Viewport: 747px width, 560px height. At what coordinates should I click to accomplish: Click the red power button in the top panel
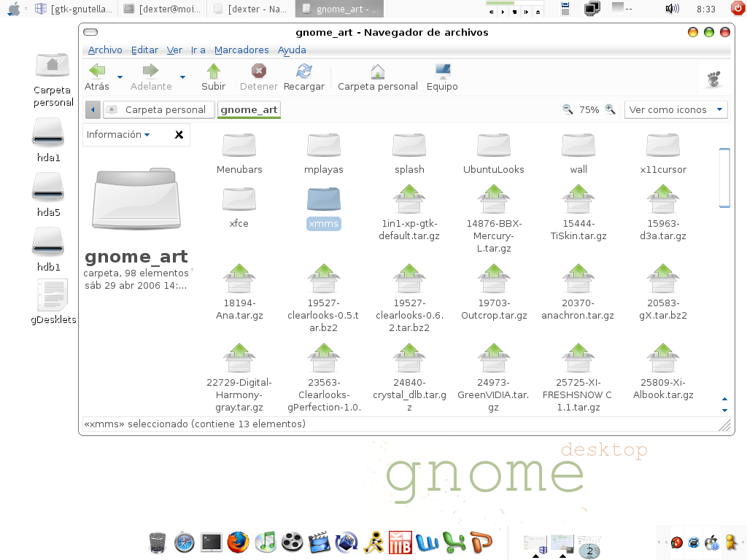[x=738, y=8]
